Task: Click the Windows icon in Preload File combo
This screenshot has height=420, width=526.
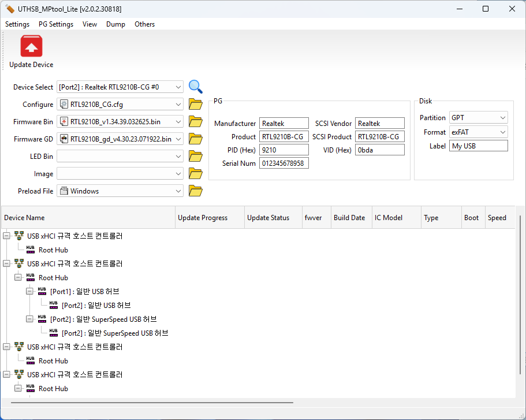Action: click(x=64, y=191)
